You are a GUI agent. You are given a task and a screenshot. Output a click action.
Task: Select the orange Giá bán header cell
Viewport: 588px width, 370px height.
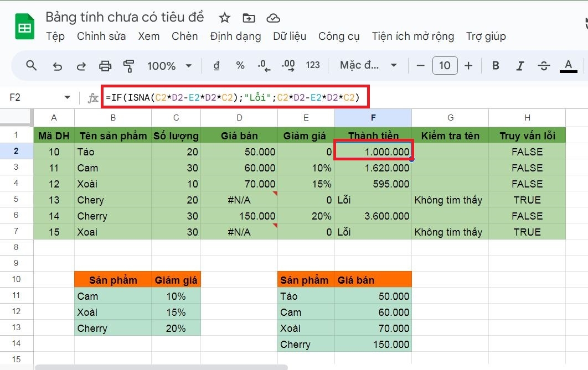[x=373, y=280]
